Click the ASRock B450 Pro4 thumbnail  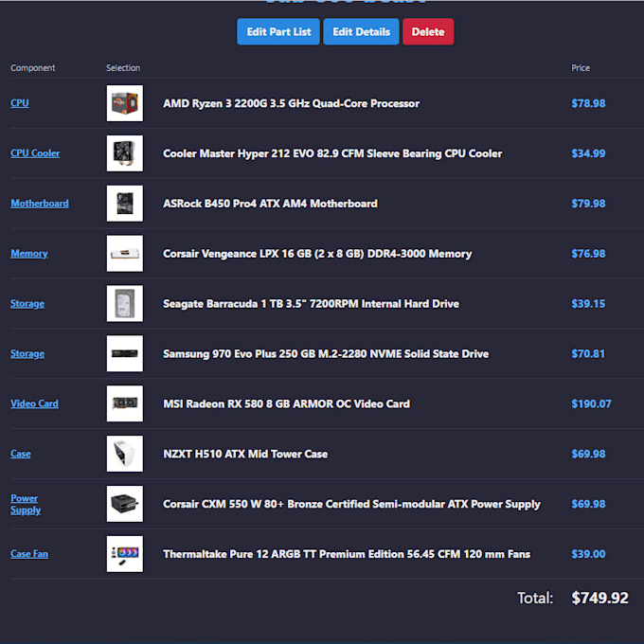pos(125,204)
